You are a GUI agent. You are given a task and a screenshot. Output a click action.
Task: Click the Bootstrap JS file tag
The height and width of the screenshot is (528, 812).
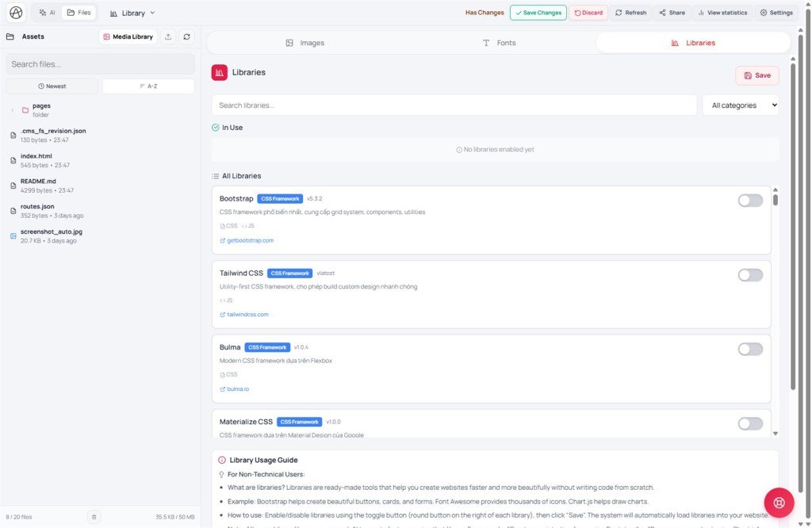pos(248,226)
